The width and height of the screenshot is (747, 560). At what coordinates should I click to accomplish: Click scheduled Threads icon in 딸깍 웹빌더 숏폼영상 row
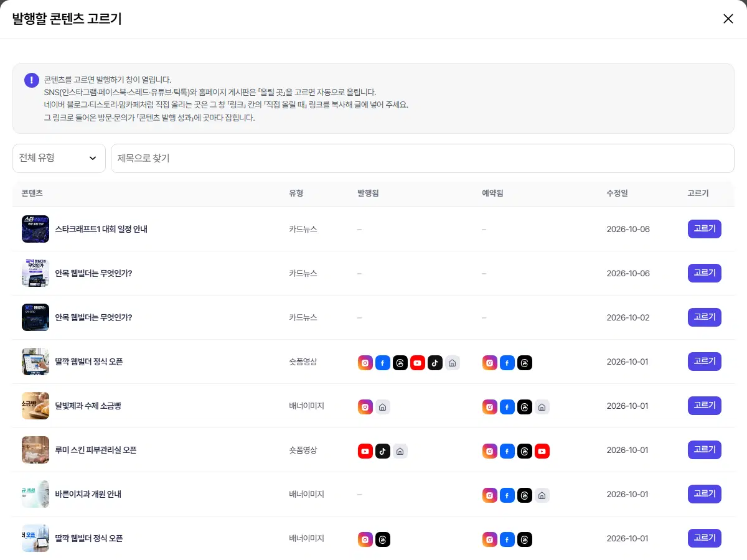pyautogui.click(x=525, y=363)
